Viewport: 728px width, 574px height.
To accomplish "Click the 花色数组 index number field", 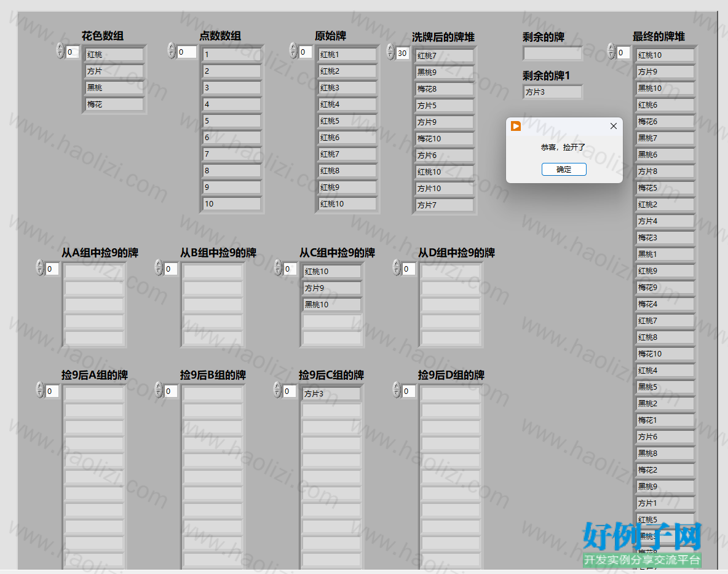I will (73, 52).
